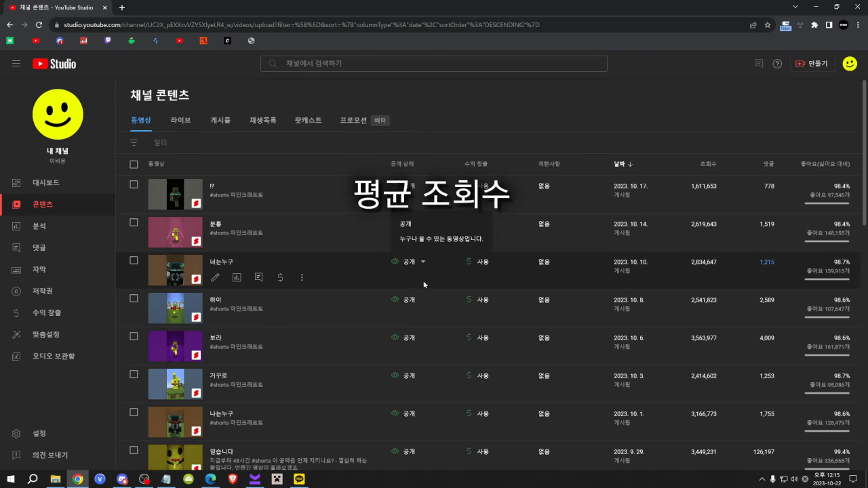Open the 믿습니다 video title
Image resolution: width=868 pixels, height=488 pixels.
click(x=222, y=451)
